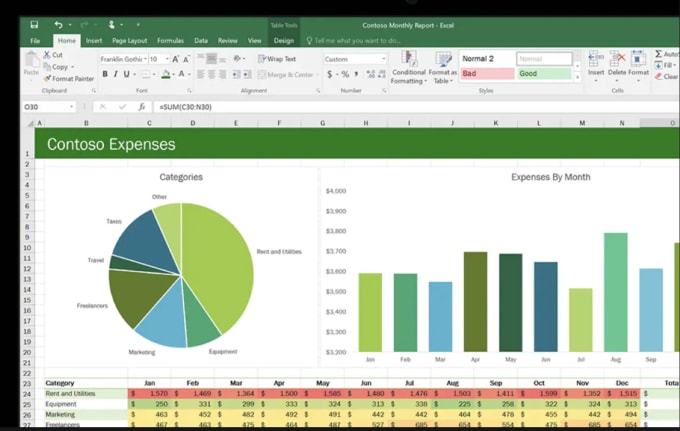Select the Rent and Utilities category cell
The width and height of the screenshot is (680, 431).
86,394
